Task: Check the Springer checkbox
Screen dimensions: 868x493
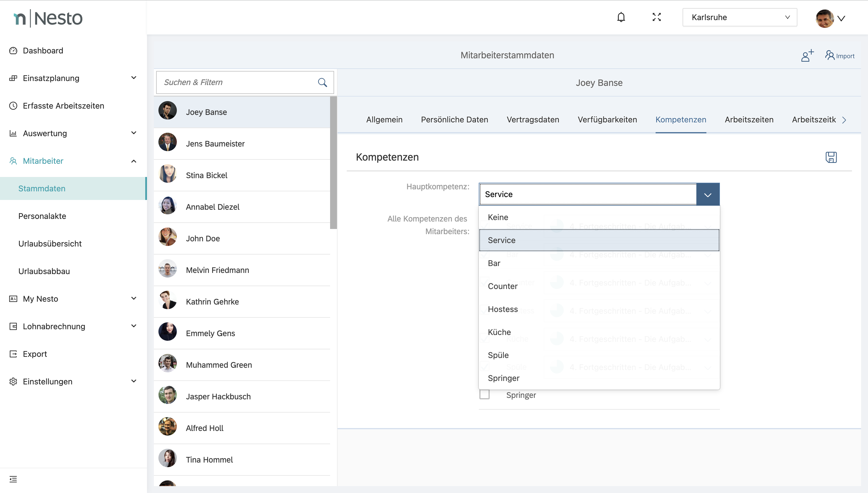Action: point(485,395)
